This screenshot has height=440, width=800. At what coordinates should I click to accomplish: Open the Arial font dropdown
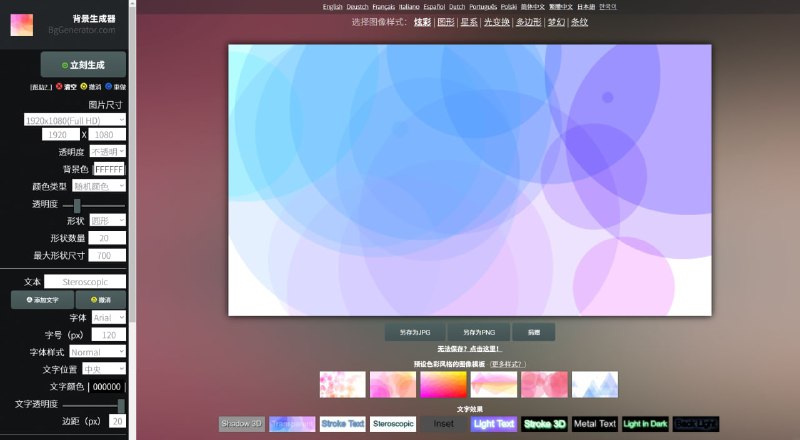[x=108, y=317]
